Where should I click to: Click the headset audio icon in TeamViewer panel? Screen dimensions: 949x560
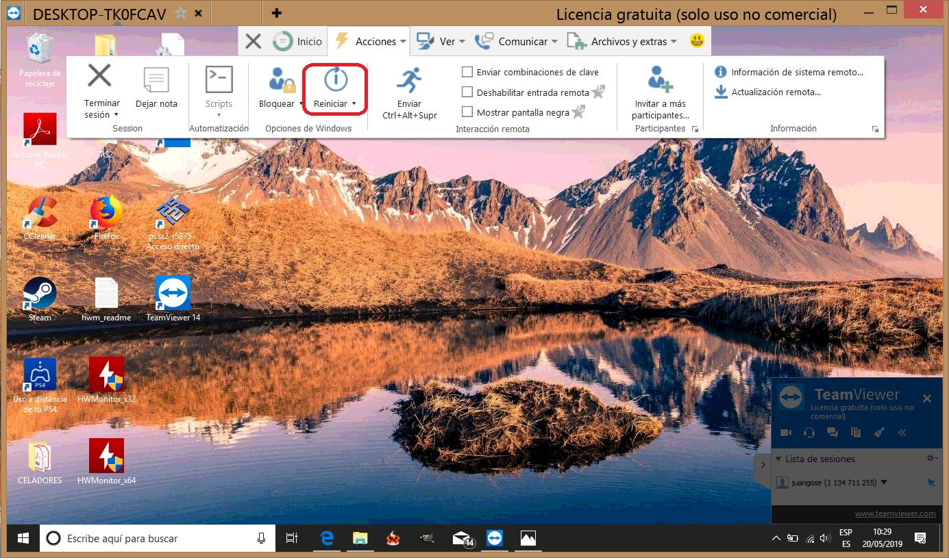tap(809, 433)
